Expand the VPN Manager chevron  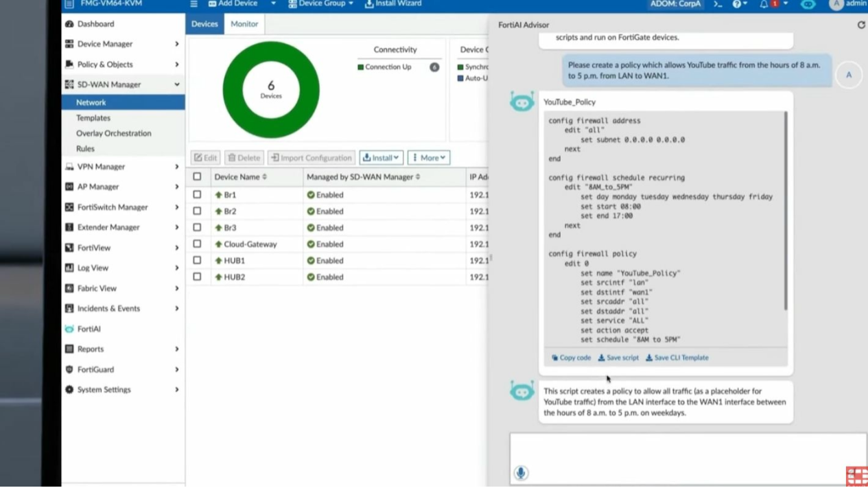tap(176, 167)
